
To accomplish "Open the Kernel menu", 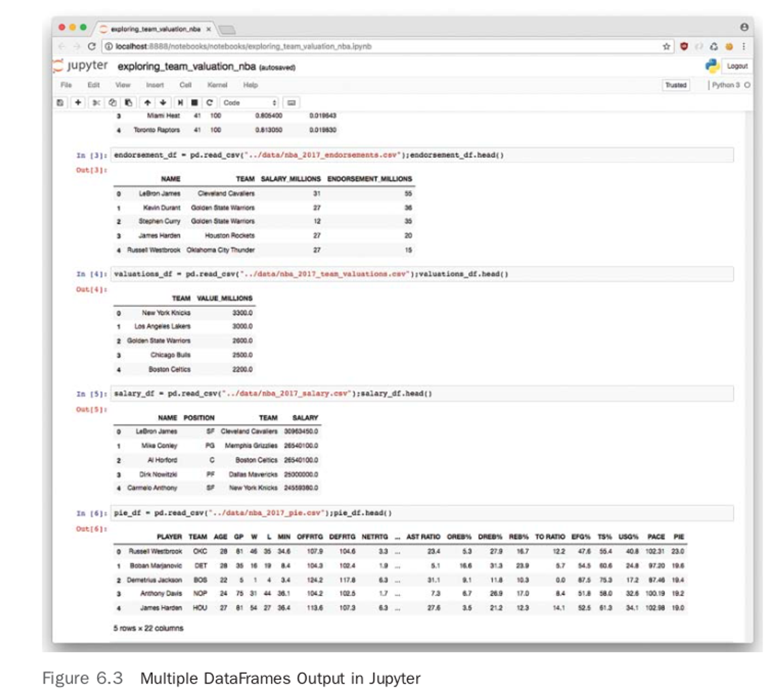I will point(217,85).
